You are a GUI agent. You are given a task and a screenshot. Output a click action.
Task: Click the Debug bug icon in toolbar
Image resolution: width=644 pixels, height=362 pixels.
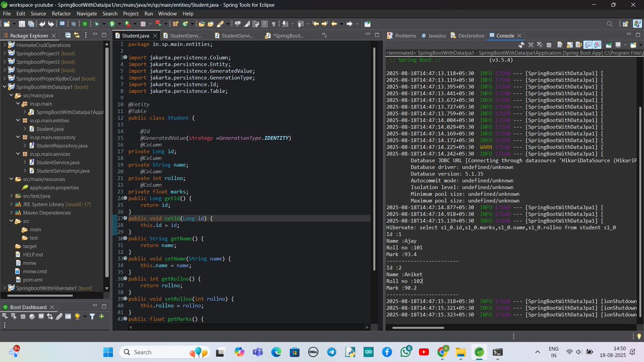(97, 24)
